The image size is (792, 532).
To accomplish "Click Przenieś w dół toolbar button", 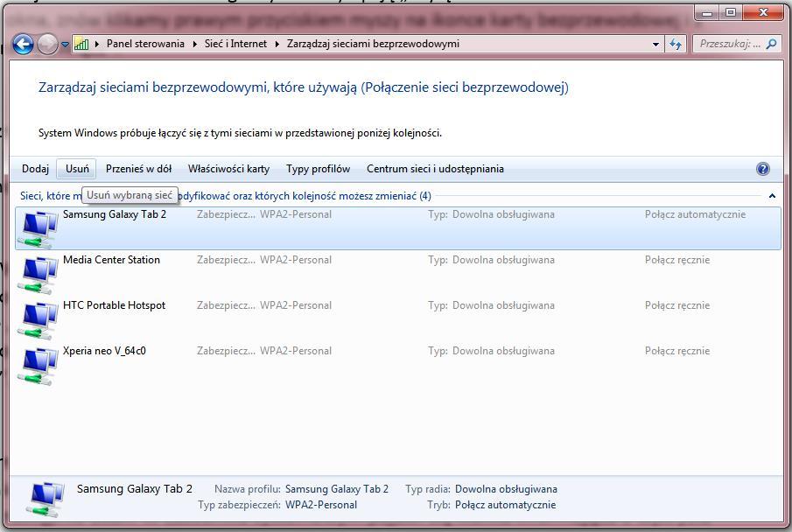I will [138, 169].
